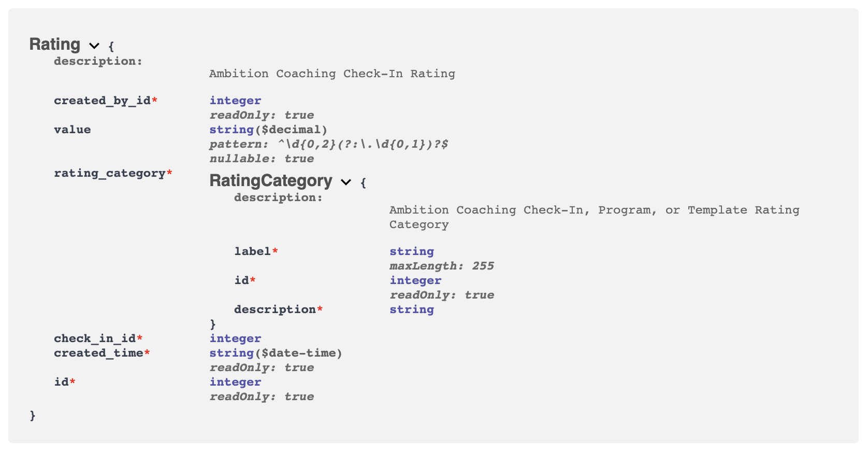Click the string($date-time) type of created_time
Image resolution: width=868 pixels, height=452 pixels.
tap(276, 353)
